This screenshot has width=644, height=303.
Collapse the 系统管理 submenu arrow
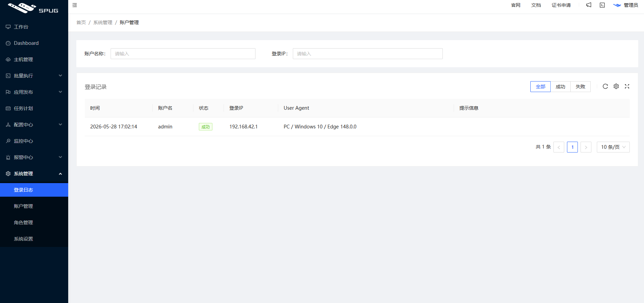60,174
